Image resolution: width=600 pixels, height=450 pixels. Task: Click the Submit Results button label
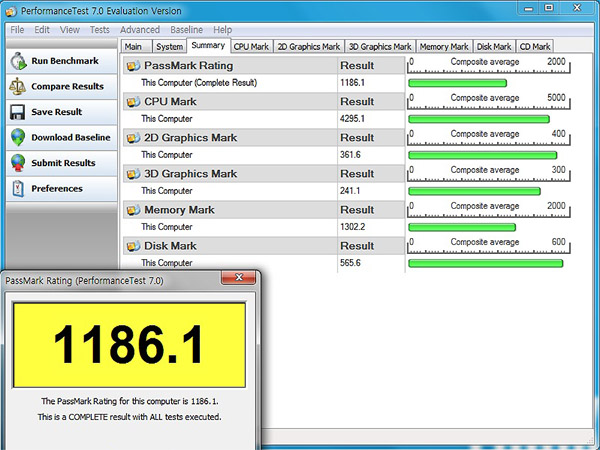[63, 163]
